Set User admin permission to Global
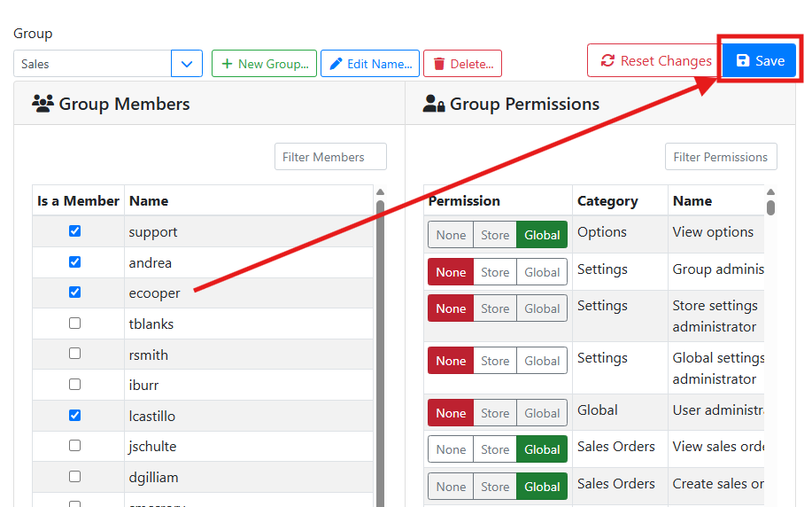 [x=542, y=413]
